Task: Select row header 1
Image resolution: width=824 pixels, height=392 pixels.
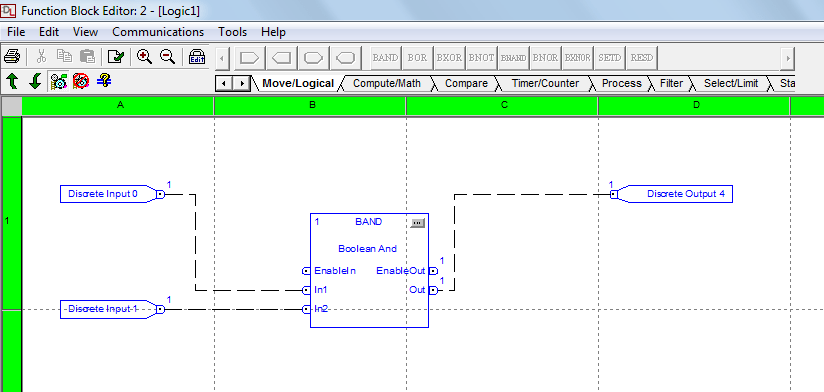Action: 11,213
